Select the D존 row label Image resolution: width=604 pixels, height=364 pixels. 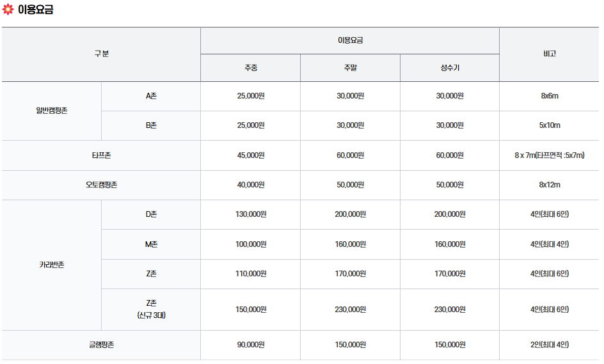coord(151,214)
